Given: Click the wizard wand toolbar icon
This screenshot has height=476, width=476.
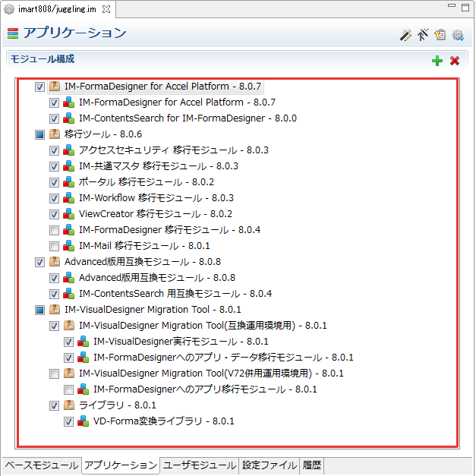Looking at the screenshot, I should [x=405, y=35].
